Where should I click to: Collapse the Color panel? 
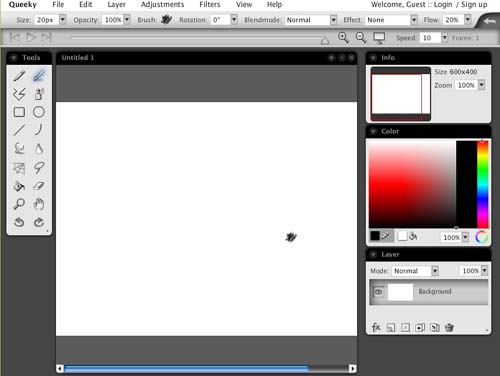pos(373,131)
